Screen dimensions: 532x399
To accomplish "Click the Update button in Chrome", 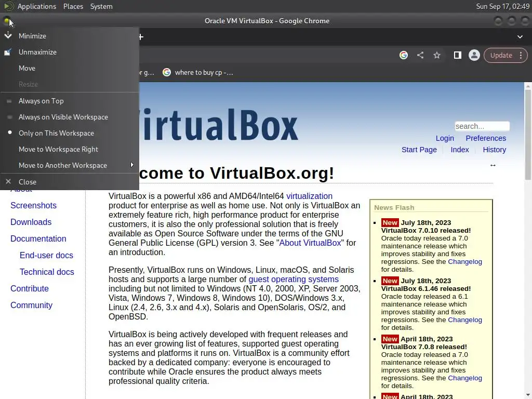I will 501,55.
